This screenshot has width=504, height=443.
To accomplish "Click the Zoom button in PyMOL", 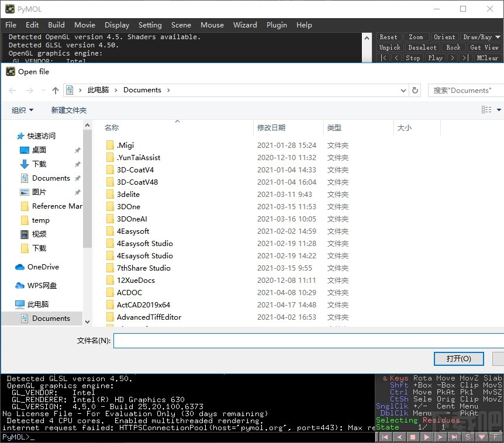I will [416, 37].
